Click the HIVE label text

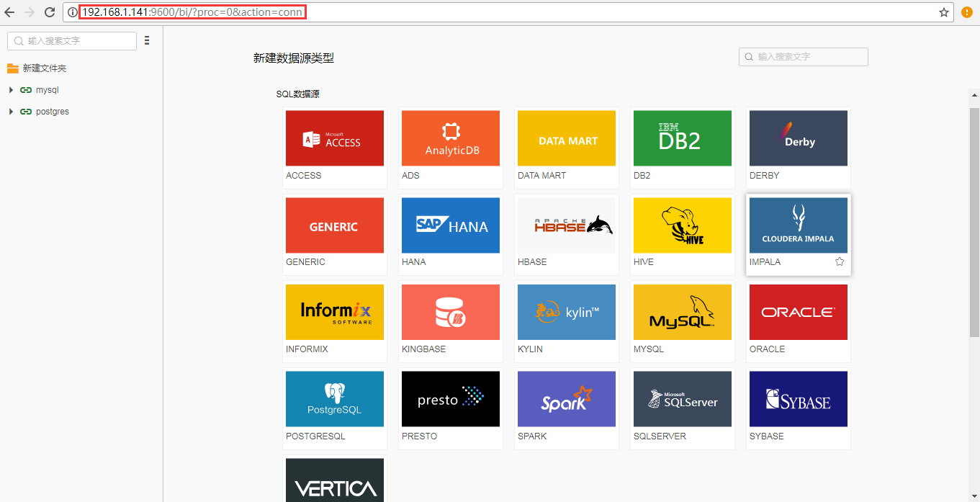click(x=644, y=262)
